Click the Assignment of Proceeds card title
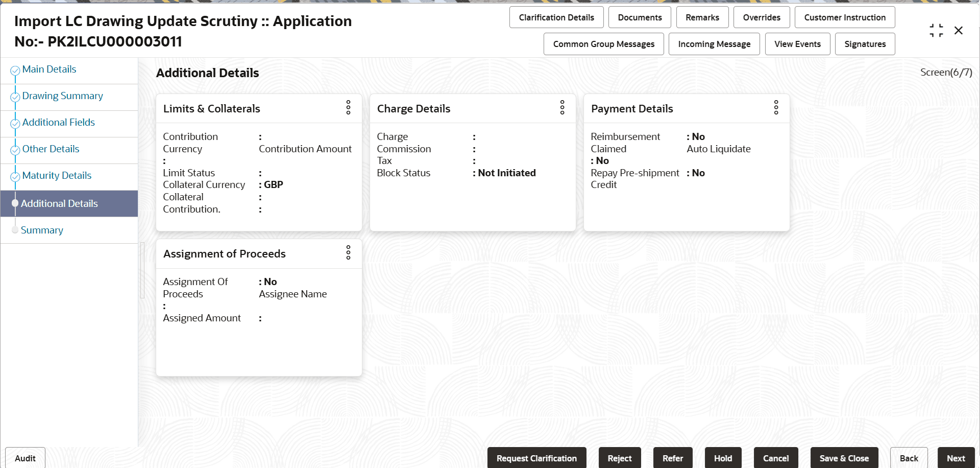Image resolution: width=980 pixels, height=468 pixels. (224, 254)
